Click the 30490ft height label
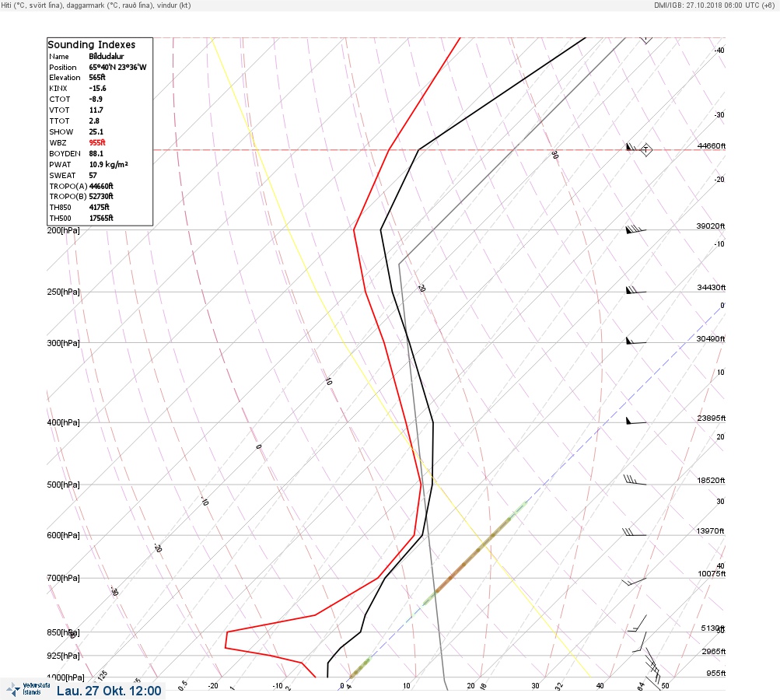 (x=710, y=339)
